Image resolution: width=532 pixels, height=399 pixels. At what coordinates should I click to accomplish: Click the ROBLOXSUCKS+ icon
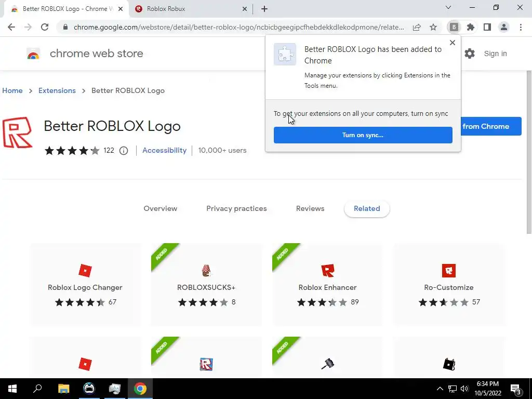pyautogui.click(x=206, y=271)
